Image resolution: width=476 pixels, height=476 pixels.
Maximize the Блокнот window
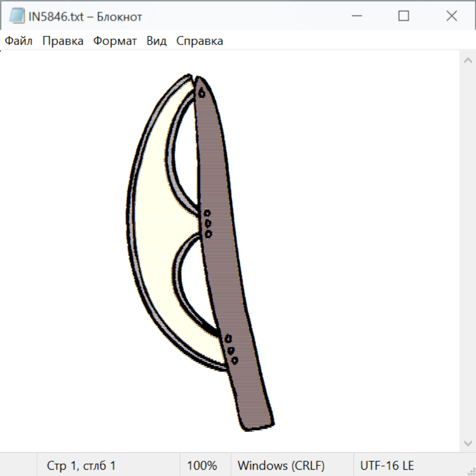(404, 16)
